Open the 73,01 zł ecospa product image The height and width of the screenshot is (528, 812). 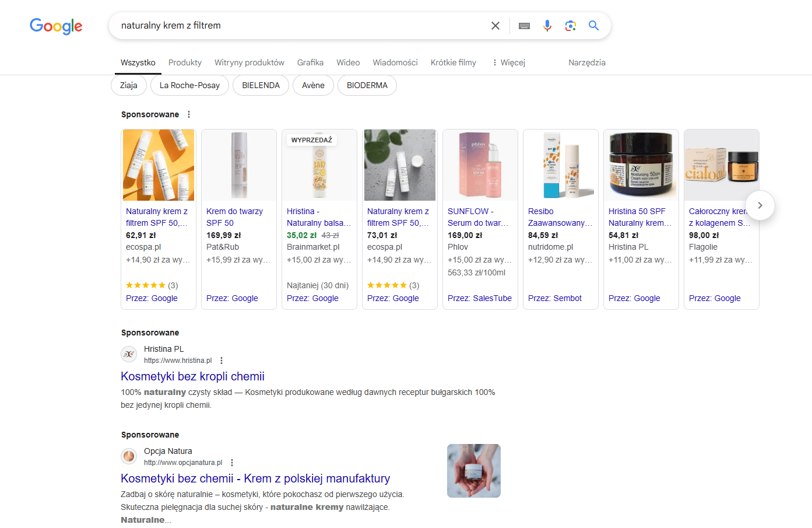pos(400,165)
